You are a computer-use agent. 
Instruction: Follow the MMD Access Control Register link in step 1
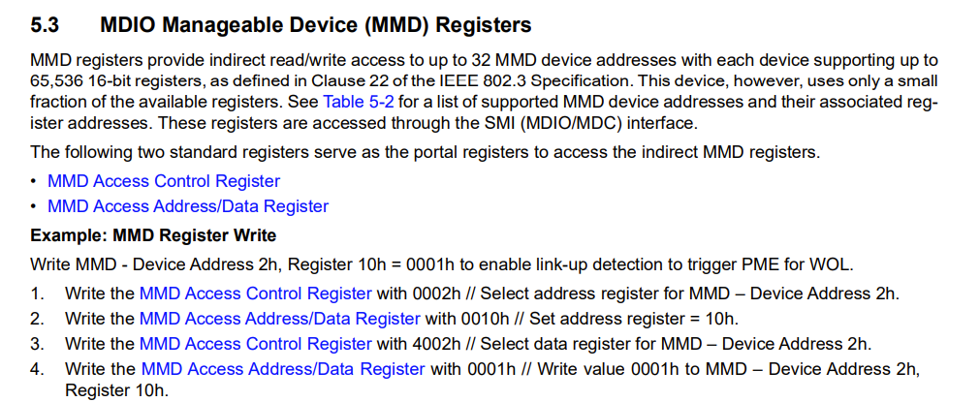click(x=255, y=293)
